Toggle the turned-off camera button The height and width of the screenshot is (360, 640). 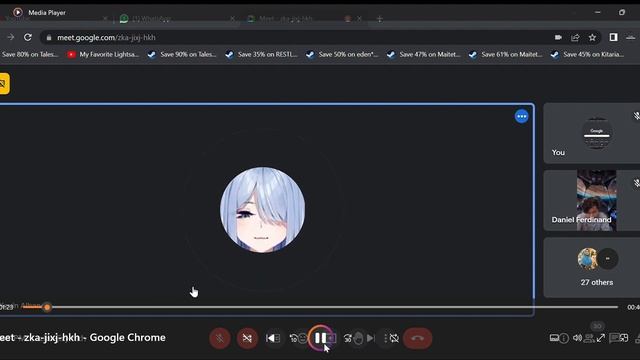(x=247, y=338)
